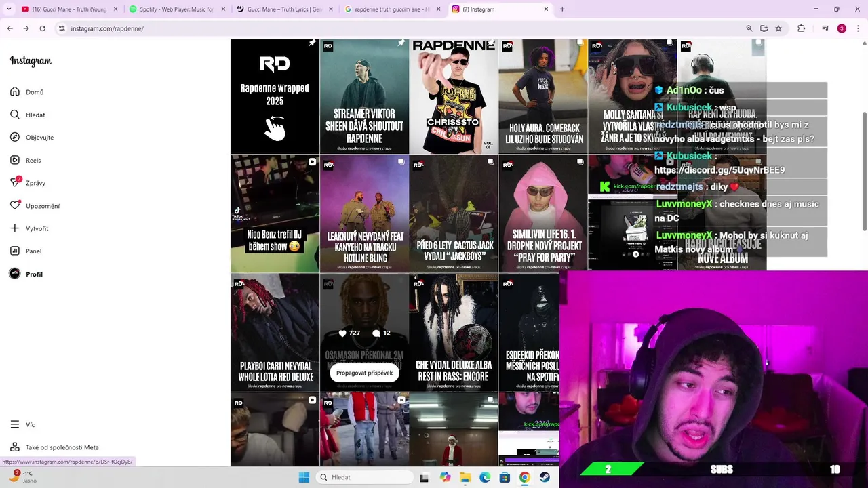Image resolution: width=868 pixels, height=488 pixels.
Task: Expand the Víc menu
Action: (x=22, y=424)
